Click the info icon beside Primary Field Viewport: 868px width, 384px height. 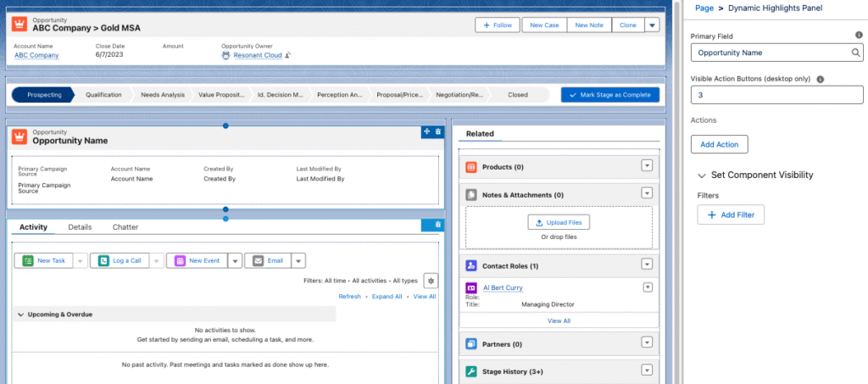coord(859,36)
